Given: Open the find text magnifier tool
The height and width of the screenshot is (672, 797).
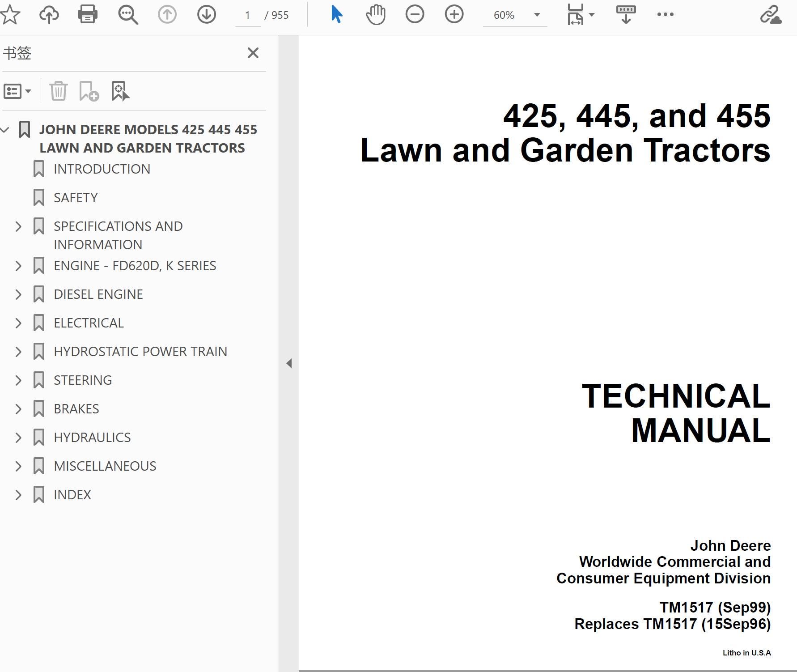Looking at the screenshot, I should coord(128,15).
